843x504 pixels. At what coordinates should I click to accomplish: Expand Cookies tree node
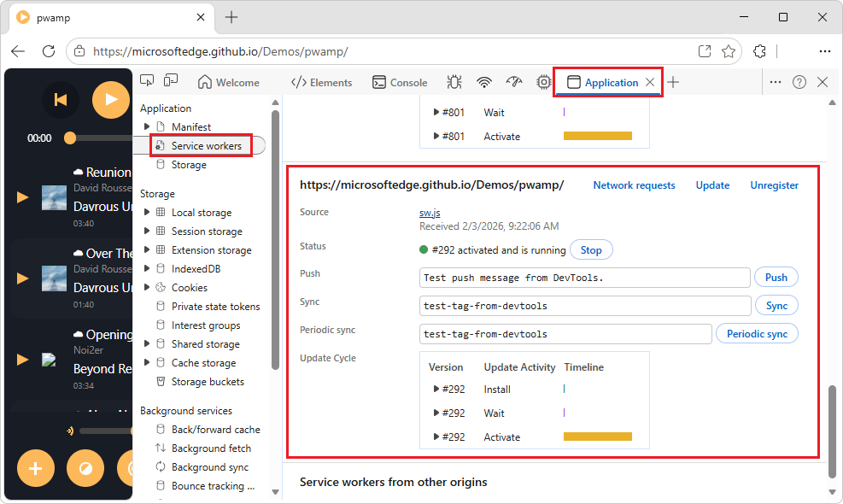coord(147,288)
